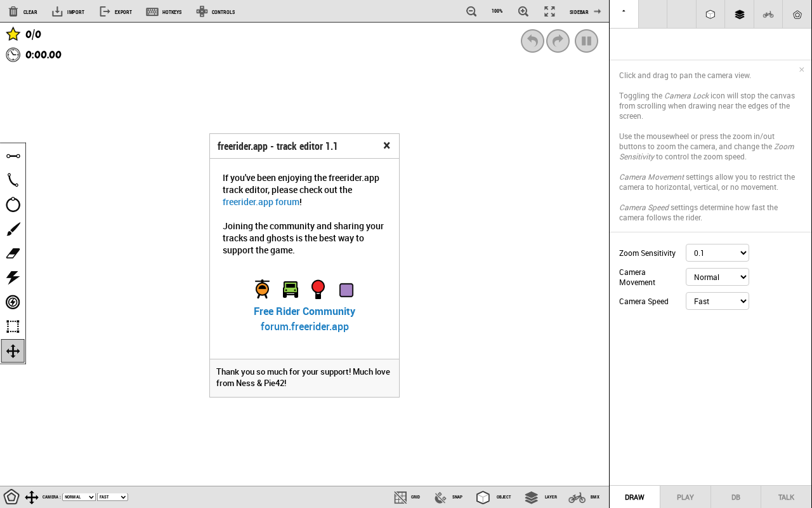Viewport: 812px width, 508px height.
Task: Dismiss the camera help text panel
Action: pyautogui.click(x=802, y=70)
